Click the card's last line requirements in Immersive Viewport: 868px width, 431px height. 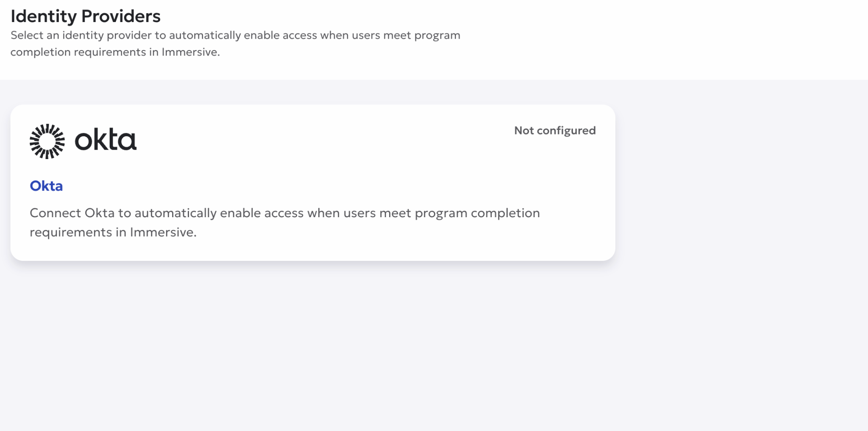tap(113, 232)
